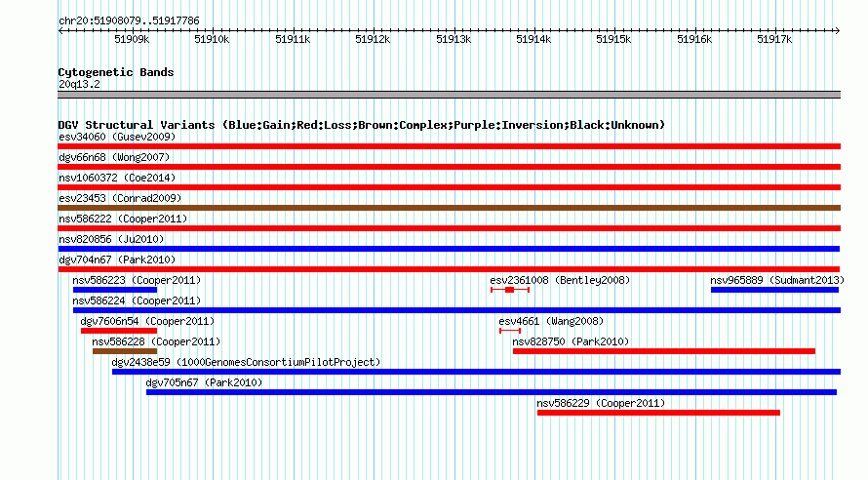Click the dgv7606n54 (Cooper2011) red bar
Viewport: 868px width, 480px height.
119,331
